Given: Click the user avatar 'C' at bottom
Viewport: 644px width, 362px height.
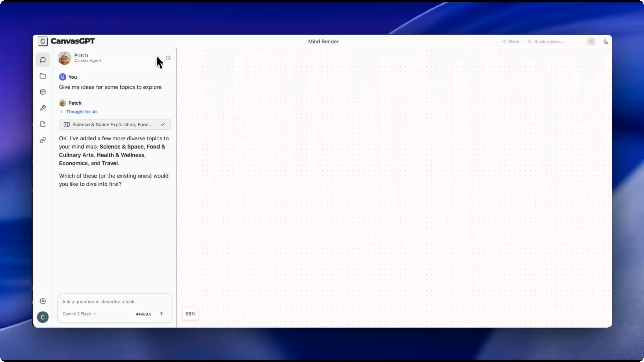Looking at the screenshot, I should point(43,317).
